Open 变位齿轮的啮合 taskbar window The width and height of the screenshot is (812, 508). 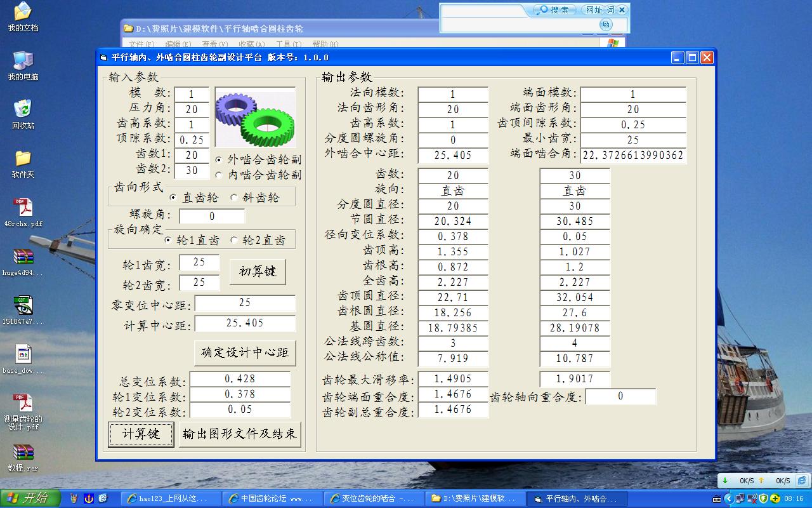(x=373, y=498)
